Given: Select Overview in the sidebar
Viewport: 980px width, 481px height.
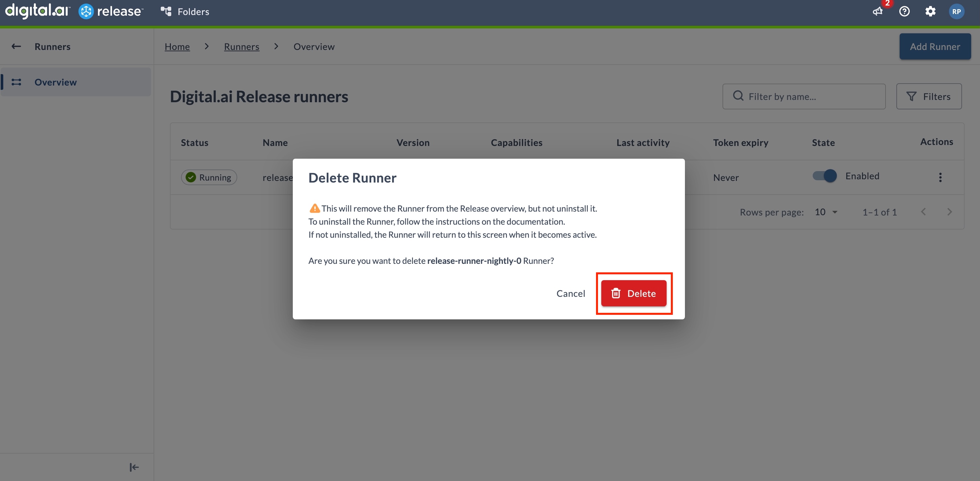Looking at the screenshot, I should [x=56, y=82].
